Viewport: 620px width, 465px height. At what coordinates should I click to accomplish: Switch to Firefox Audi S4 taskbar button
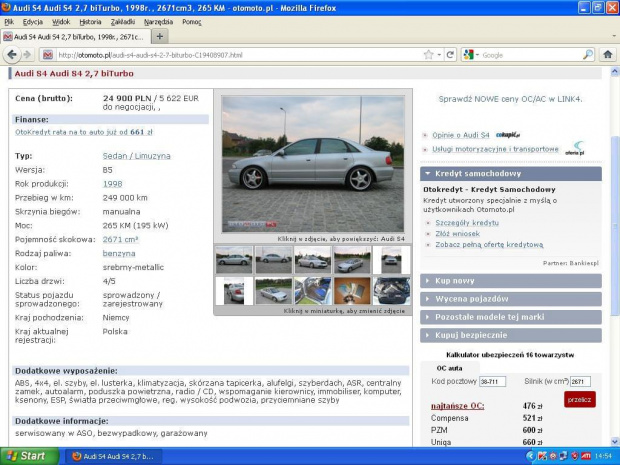pos(113,456)
